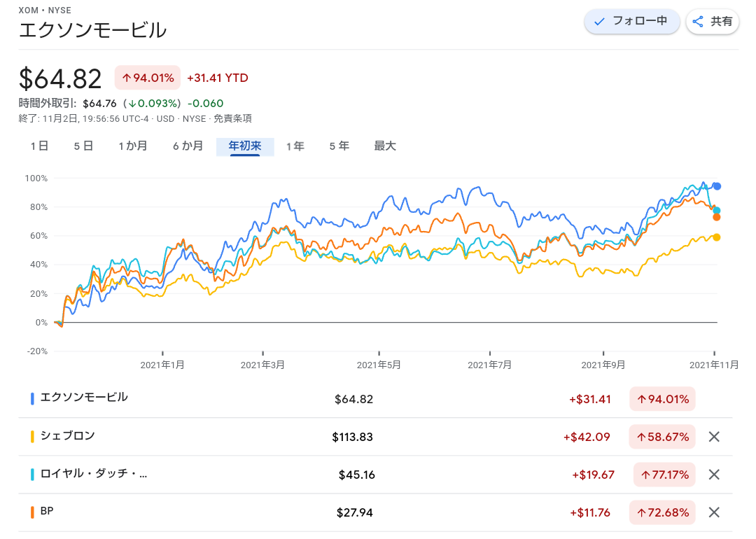
Task: Remove Royal Dutch (ロイヤル・ダッチ) comparison row
Action: click(x=714, y=475)
